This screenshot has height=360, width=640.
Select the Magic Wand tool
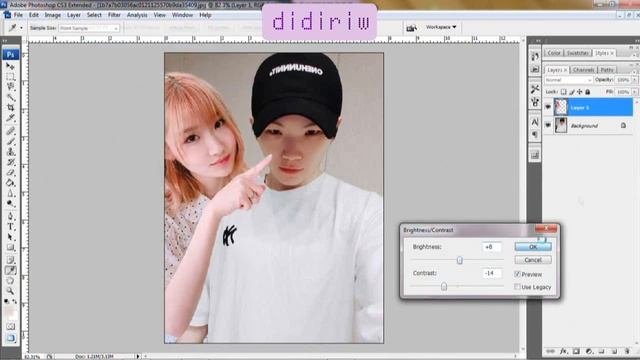[x=10, y=98]
